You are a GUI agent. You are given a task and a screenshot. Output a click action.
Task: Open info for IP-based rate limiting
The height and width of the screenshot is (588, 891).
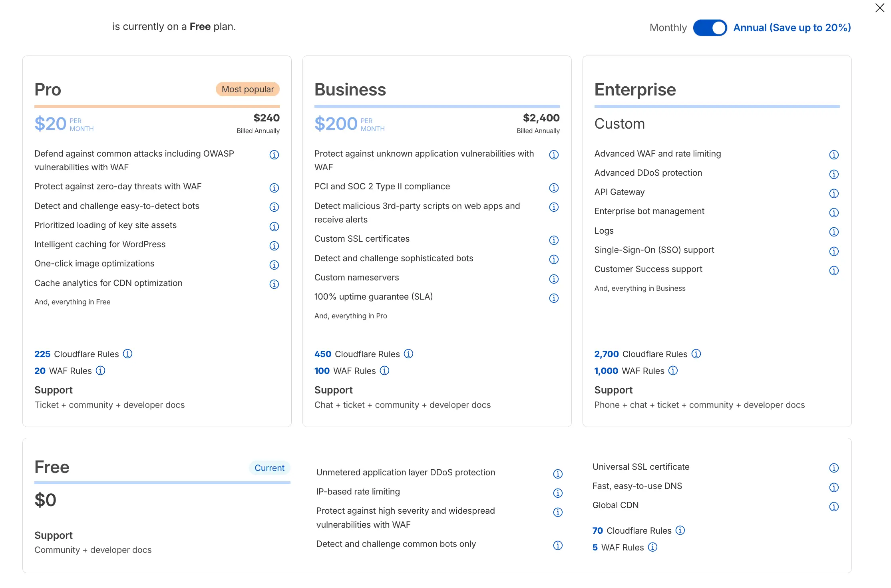[558, 493]
